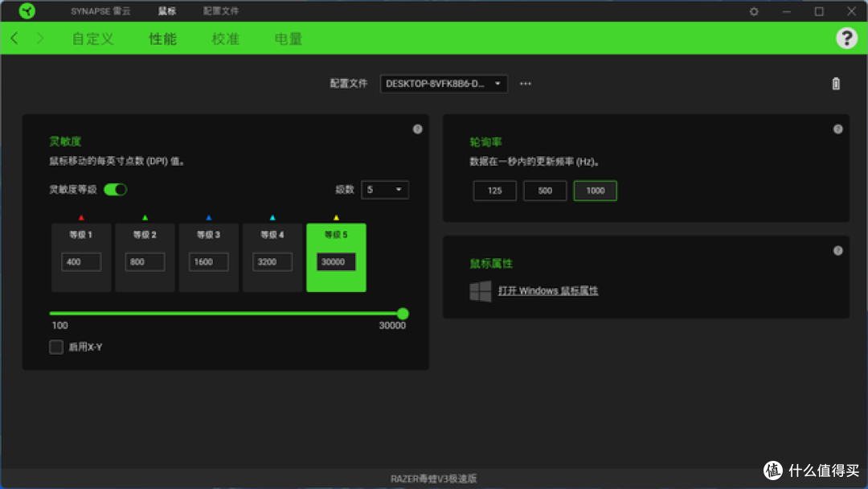Viewport: 868px width, 489px height.
Task: Toggle the 灵敏度等级 switch
Action: click(116, 189)
